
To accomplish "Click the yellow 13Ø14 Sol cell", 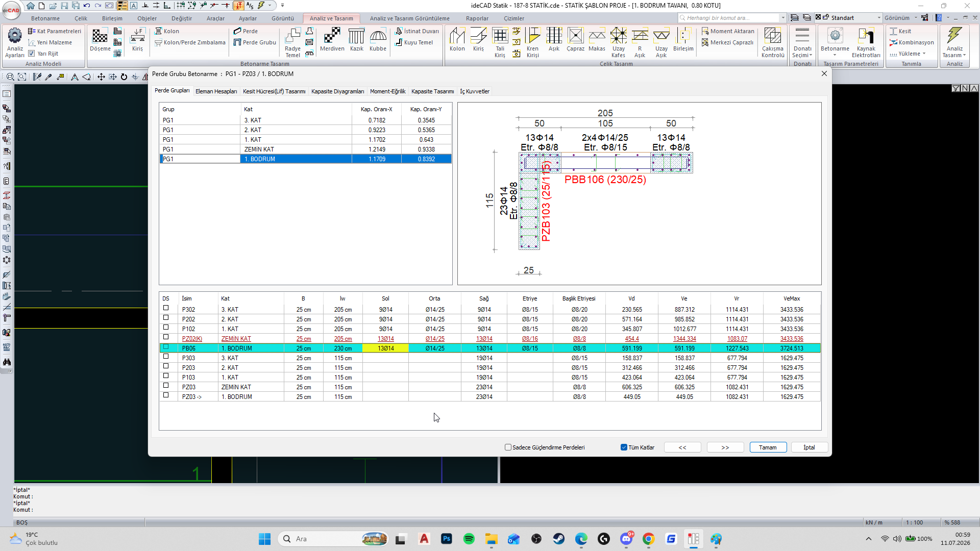I will pos(385,348).
